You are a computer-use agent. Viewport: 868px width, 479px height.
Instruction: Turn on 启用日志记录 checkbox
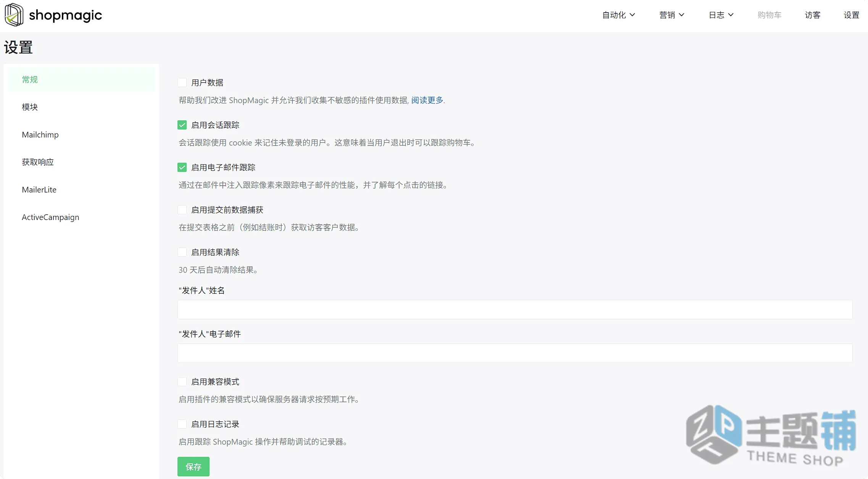182,424
